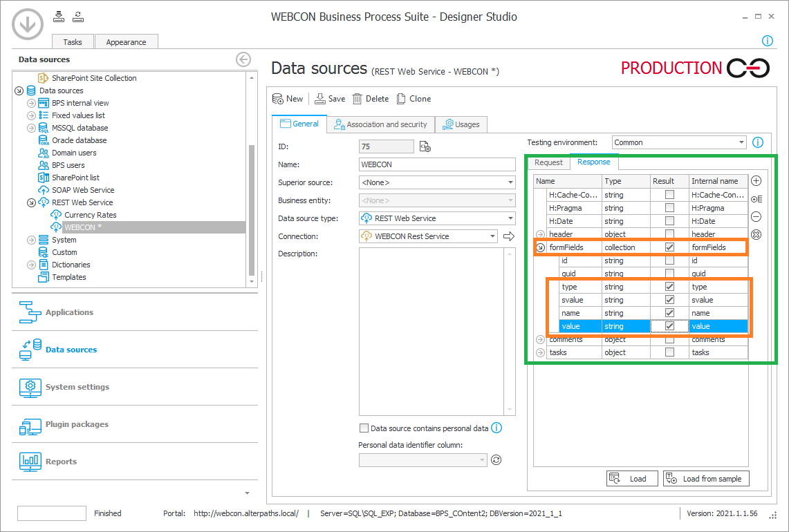Screen dimensions: 789x532
Task: Collapse REST Web Service tree node
Action: pos(31,202)
